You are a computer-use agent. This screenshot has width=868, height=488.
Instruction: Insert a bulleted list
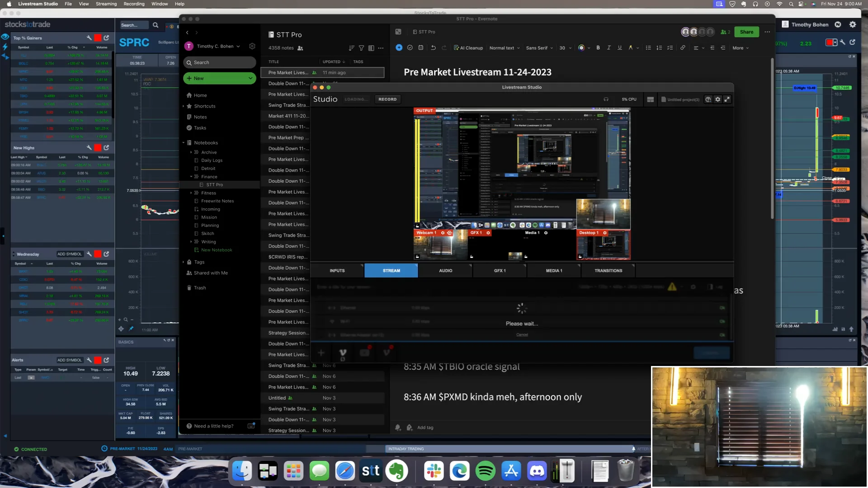tap(648, 47)
